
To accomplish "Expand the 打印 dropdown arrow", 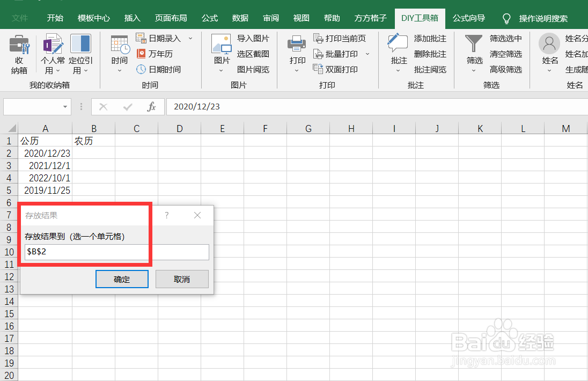I will pyautogui.click(x=297, y=70).
